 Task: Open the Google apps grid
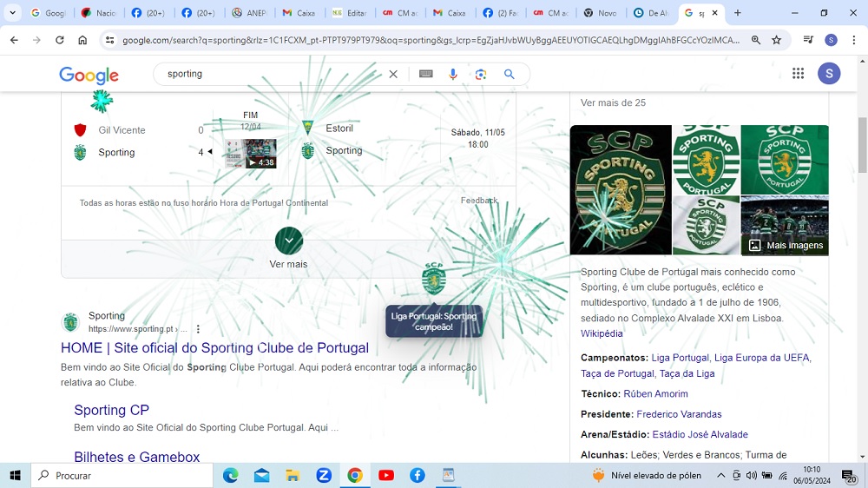tap(798, 73)
